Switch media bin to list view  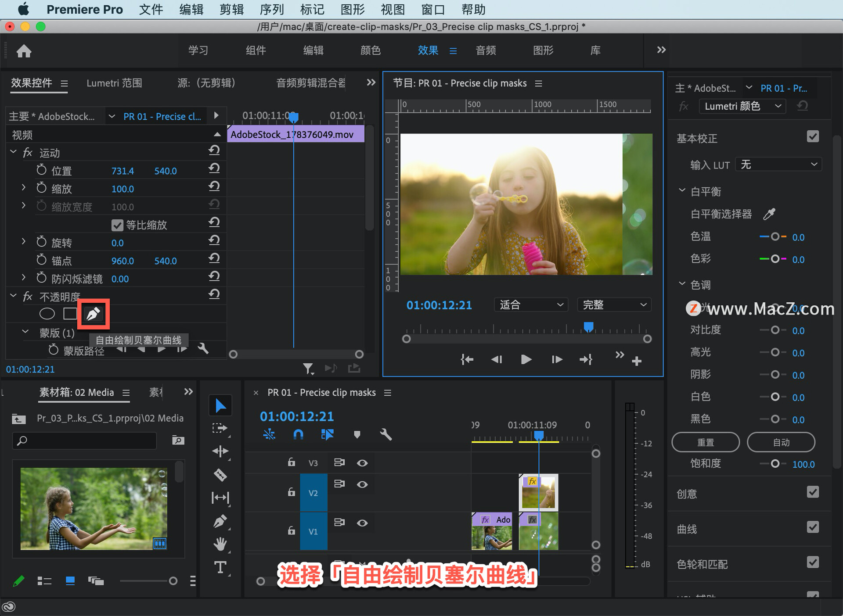(x=44, y=581)
